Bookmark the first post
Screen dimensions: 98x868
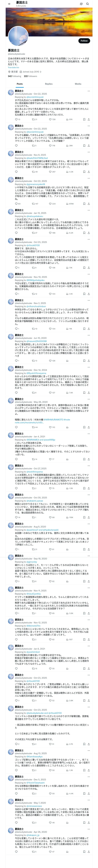(x=84, y=119)
